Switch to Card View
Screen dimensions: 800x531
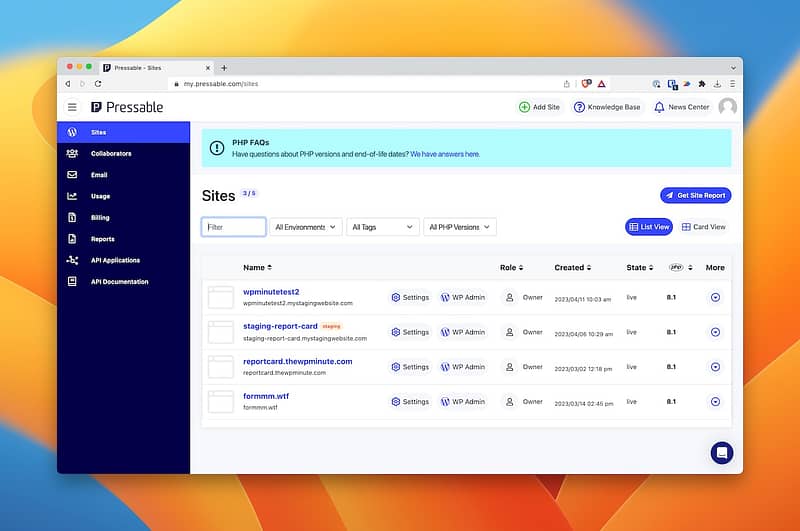(704, 227)
